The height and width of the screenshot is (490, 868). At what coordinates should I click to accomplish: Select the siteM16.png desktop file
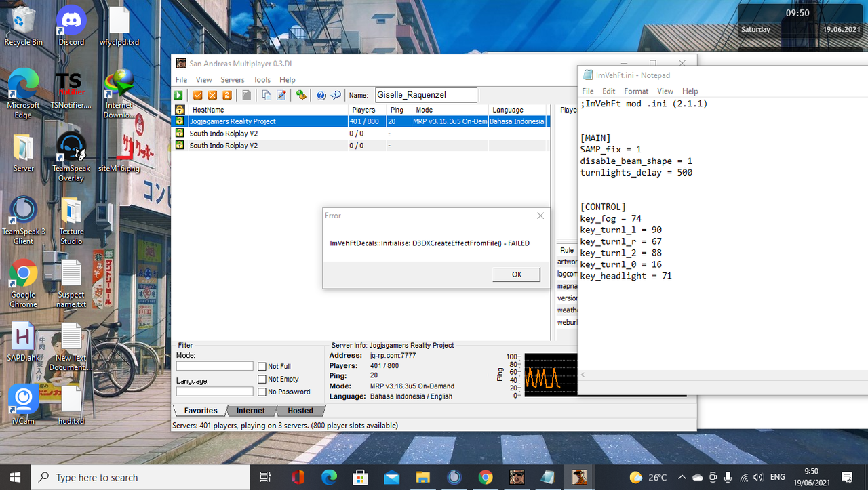[x=119, y=154]
